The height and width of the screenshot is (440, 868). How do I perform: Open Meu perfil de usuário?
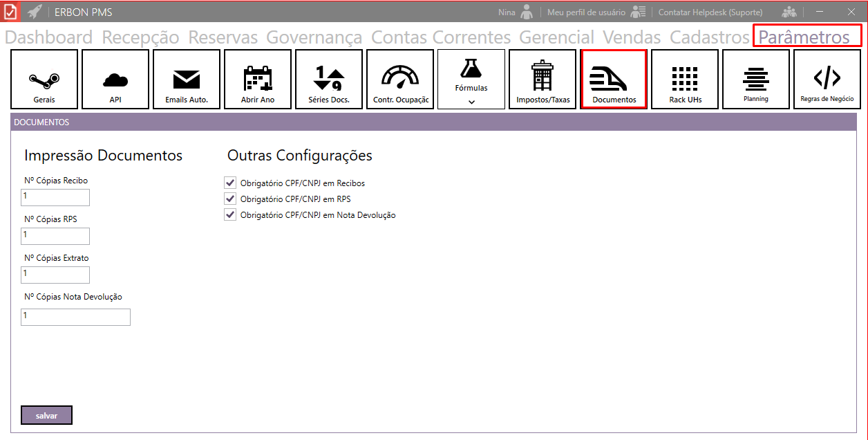[586, 12]
